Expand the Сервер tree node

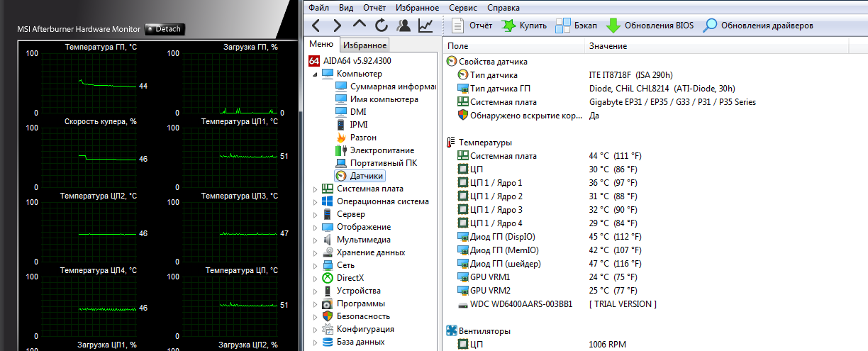pos(316,214)
